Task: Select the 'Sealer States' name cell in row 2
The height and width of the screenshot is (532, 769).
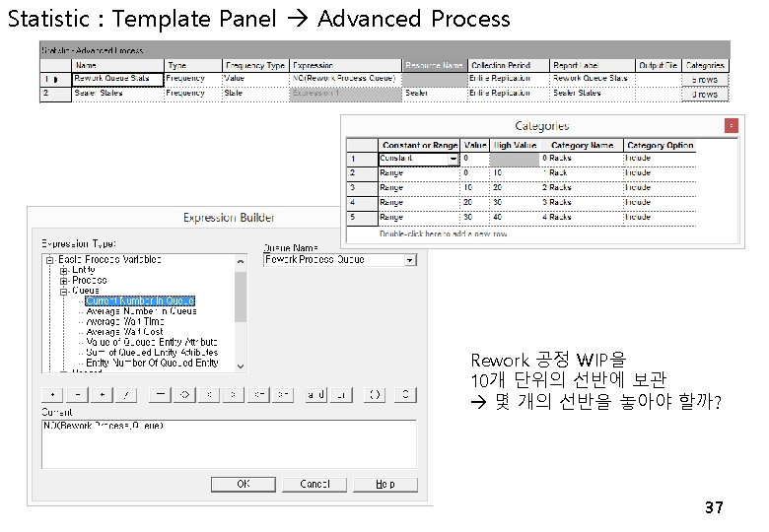Action: click(x=117, y=94)
